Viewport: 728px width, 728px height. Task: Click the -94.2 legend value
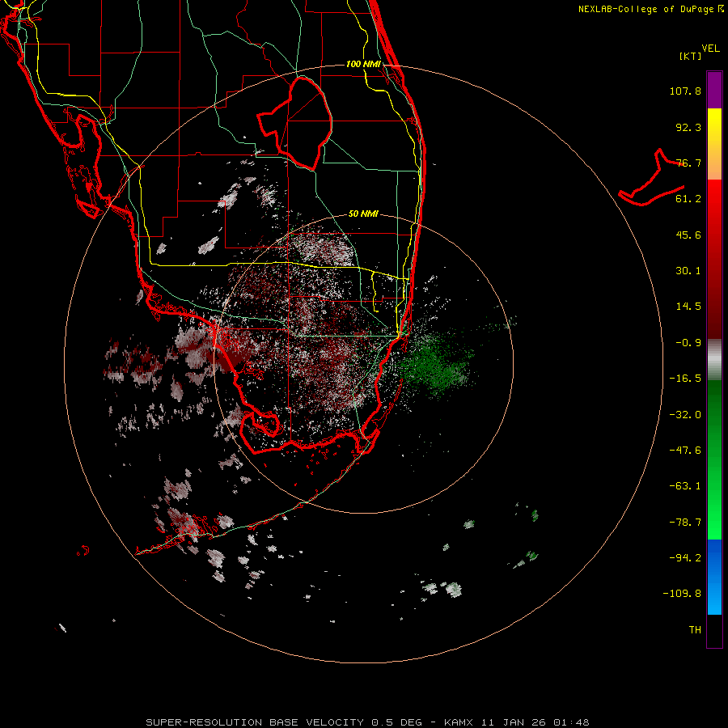point(685,558)
